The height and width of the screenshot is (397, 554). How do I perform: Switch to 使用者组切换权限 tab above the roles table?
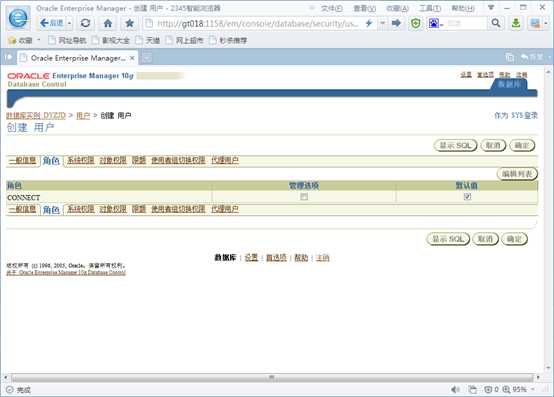pyautogui.click(x=178, y=160)
